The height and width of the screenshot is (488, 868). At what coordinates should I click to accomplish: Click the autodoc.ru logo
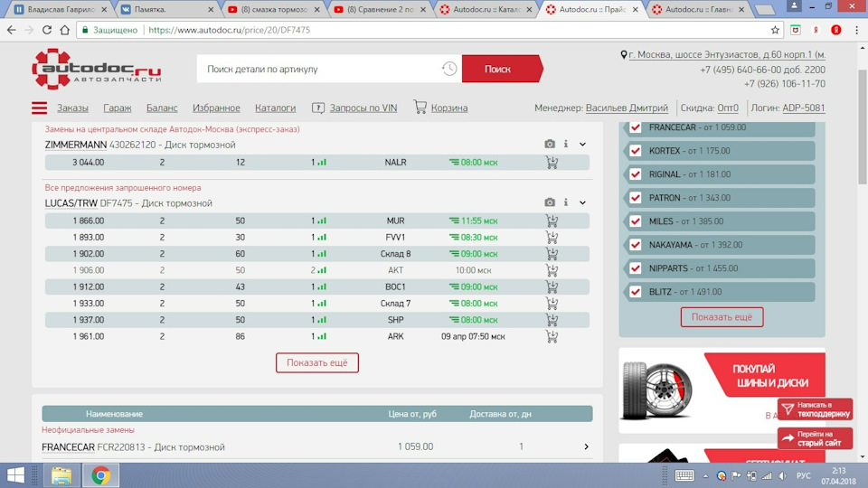97,70
